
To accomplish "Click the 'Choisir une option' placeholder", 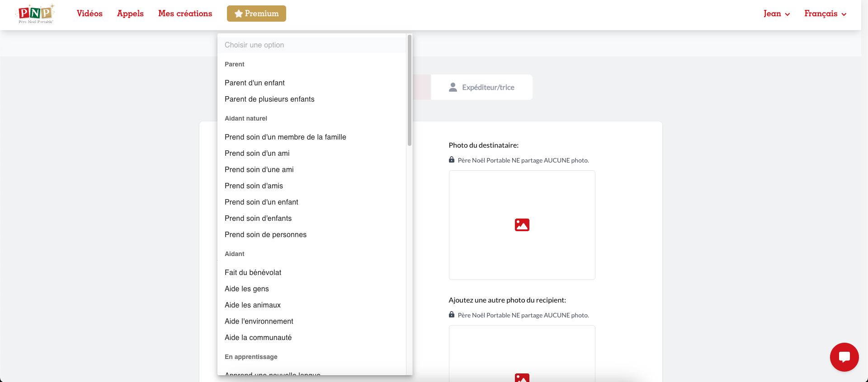I will pyautogui.click(x=311, y=45).
